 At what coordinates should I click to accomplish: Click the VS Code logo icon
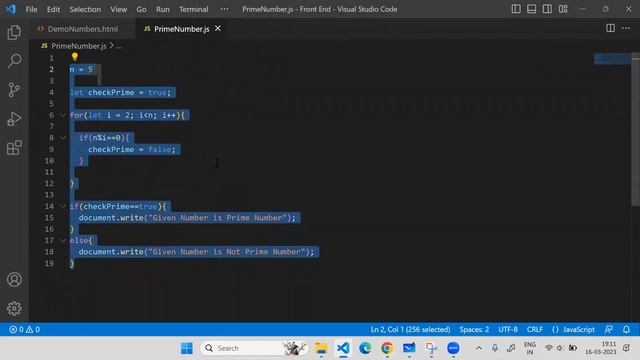[11, 9]
